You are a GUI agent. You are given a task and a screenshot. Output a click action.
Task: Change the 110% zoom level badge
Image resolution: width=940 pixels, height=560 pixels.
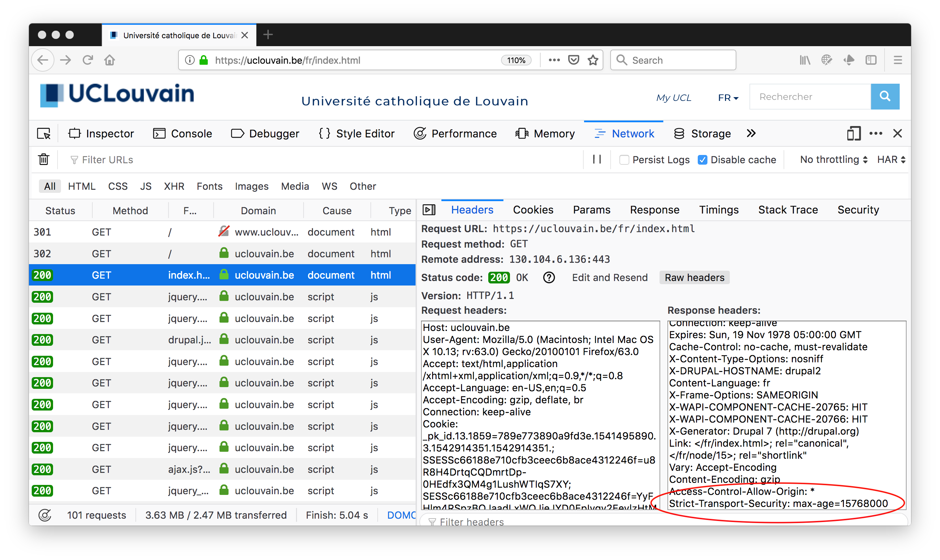click(x=516, y=60)
